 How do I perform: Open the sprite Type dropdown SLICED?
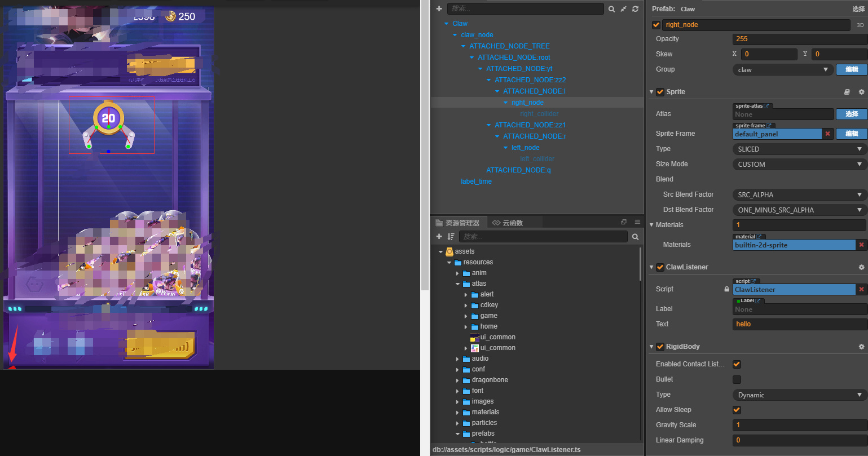(800, 149)
